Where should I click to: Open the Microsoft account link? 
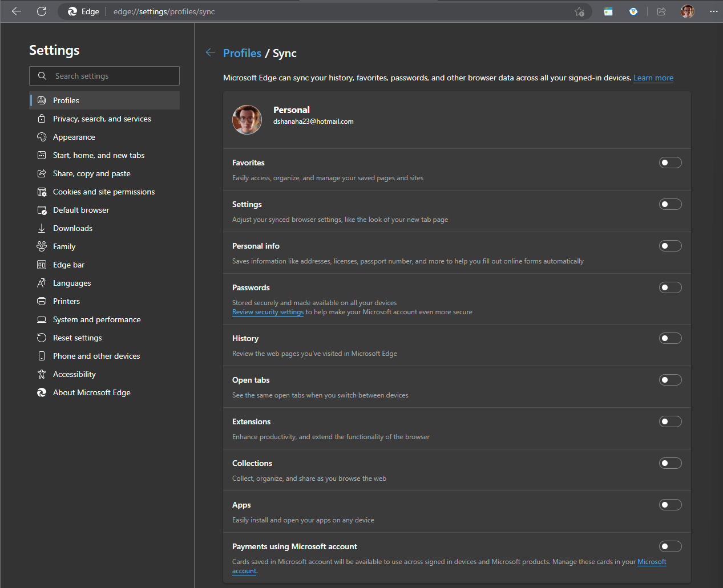652,562
